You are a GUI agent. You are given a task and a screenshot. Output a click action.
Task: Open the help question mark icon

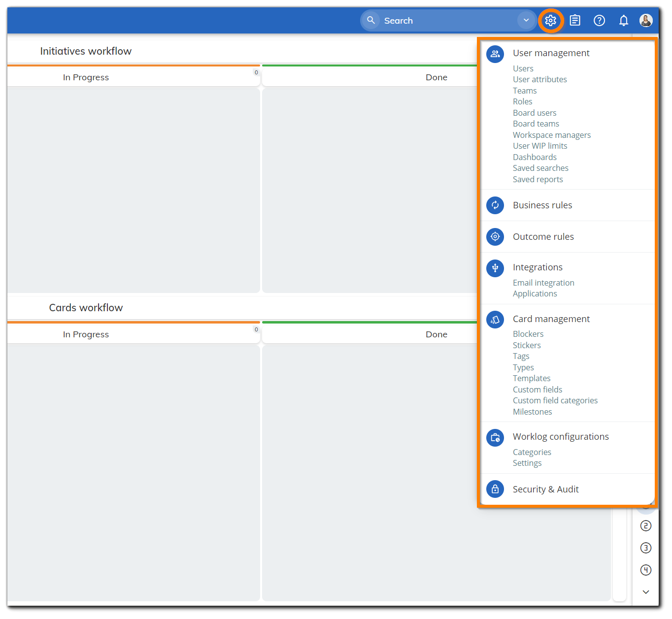coord(599,21)
